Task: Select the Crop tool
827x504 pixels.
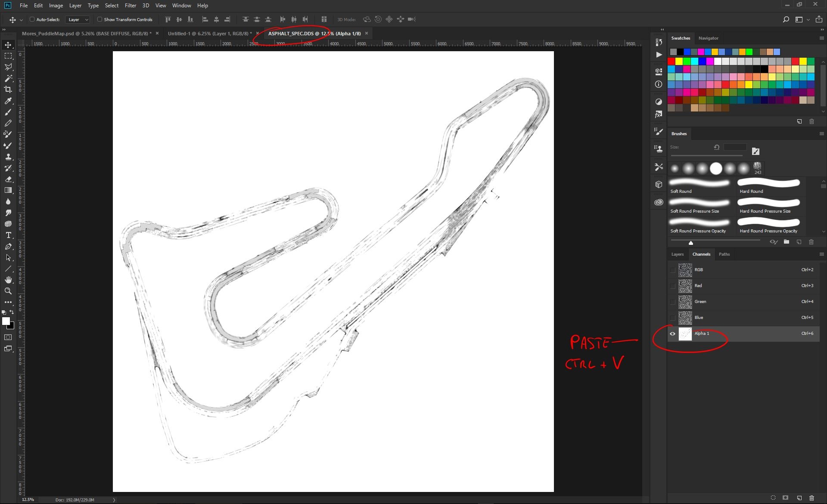Action: pos(8,90)
